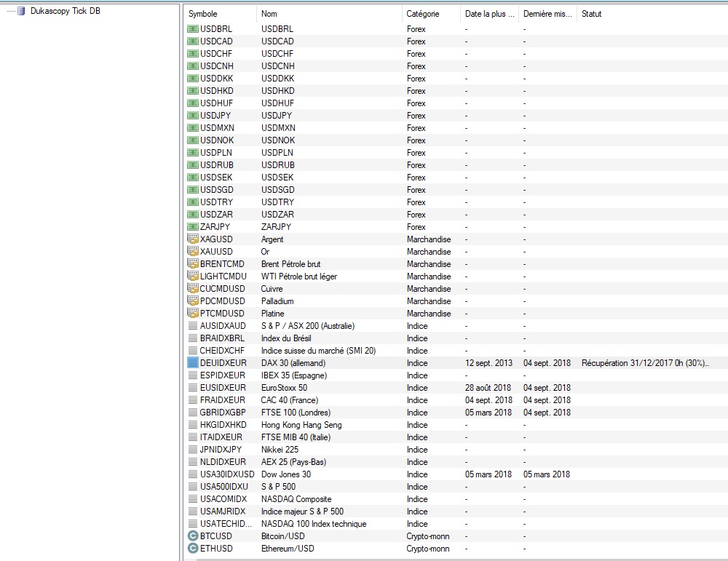The image size is (728, 561).
Task: Click the USDJPY forex money icon
Action: [x=193, y=116]
